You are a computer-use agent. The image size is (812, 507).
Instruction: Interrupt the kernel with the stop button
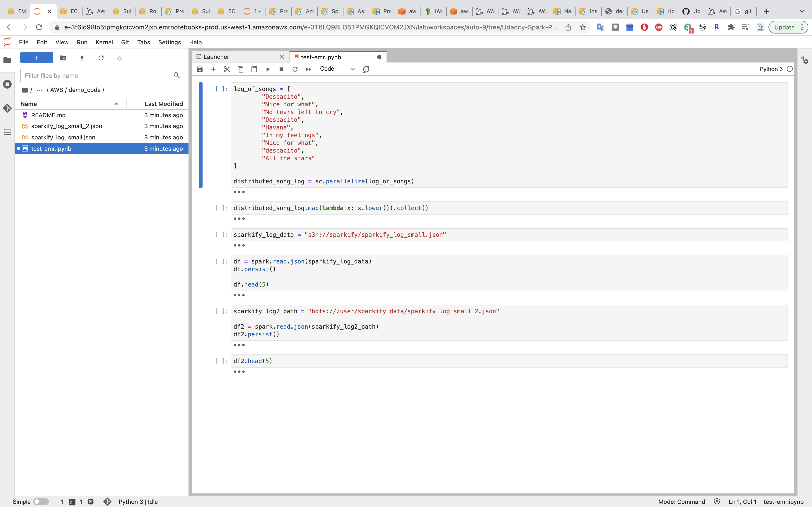coord(281,69)
